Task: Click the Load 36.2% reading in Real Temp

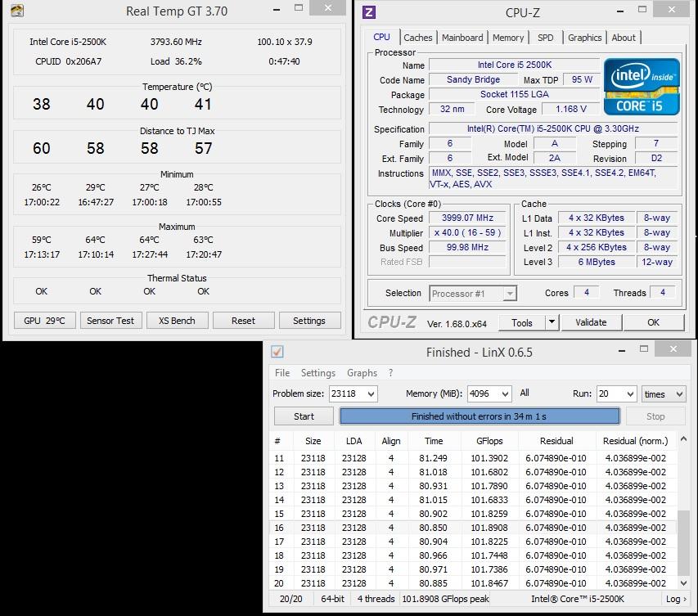Action: 176,61
